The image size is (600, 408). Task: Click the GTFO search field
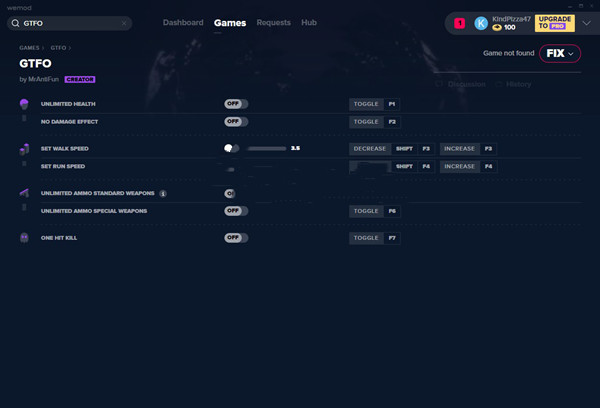coord(70,23)
